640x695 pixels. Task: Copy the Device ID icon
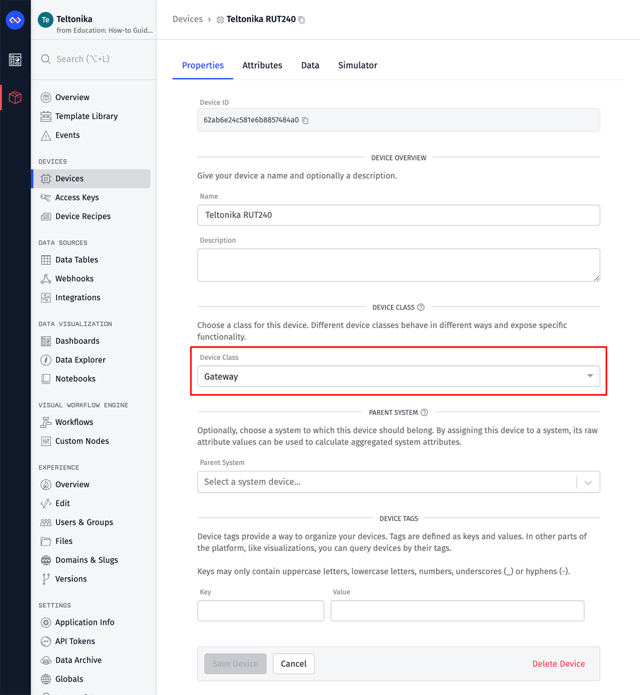(x=305, y=120)
